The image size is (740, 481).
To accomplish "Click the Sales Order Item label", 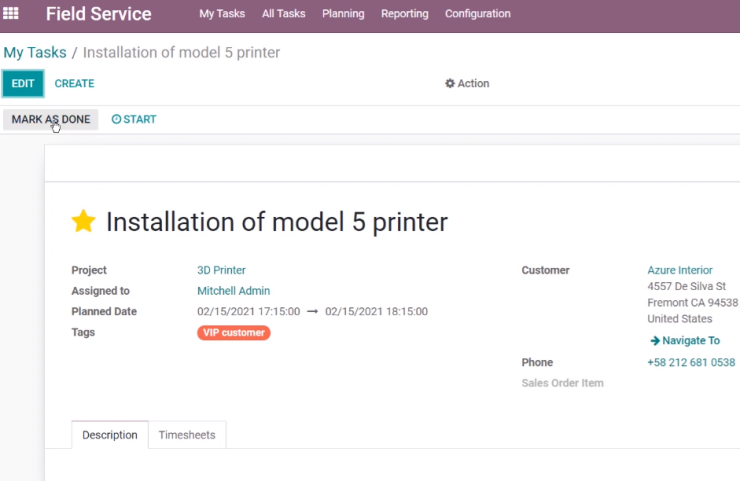I will (563, 383).
